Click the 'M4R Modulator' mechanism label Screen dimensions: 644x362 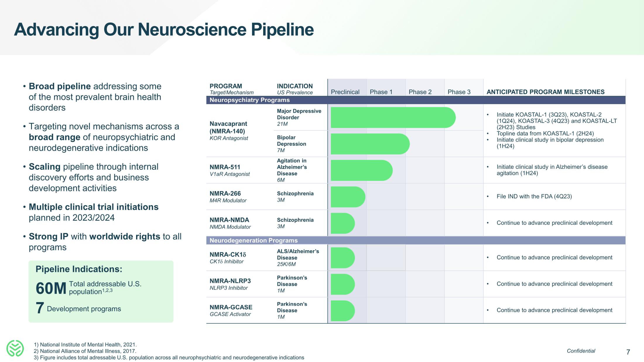[x=228, y=200]
